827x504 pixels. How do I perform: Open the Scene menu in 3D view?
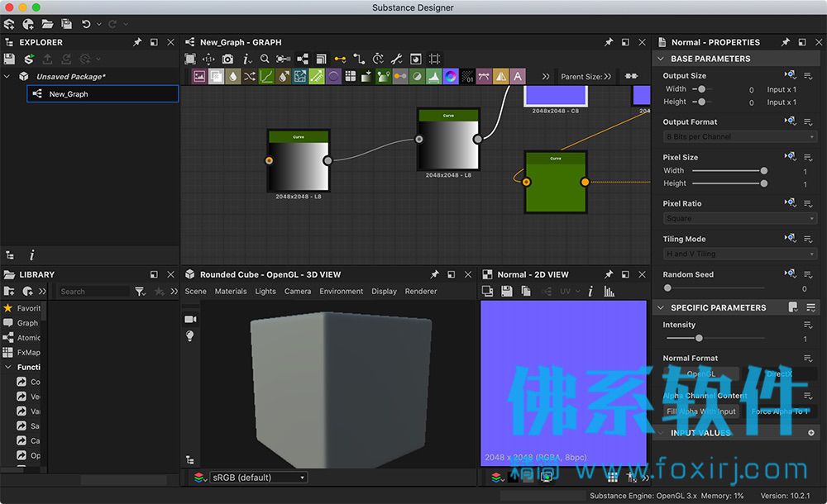pyautogui.click(x=196, y=291)
